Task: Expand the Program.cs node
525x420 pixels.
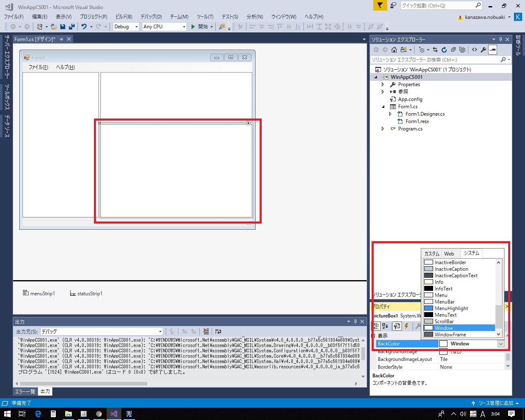Action: 383,129
